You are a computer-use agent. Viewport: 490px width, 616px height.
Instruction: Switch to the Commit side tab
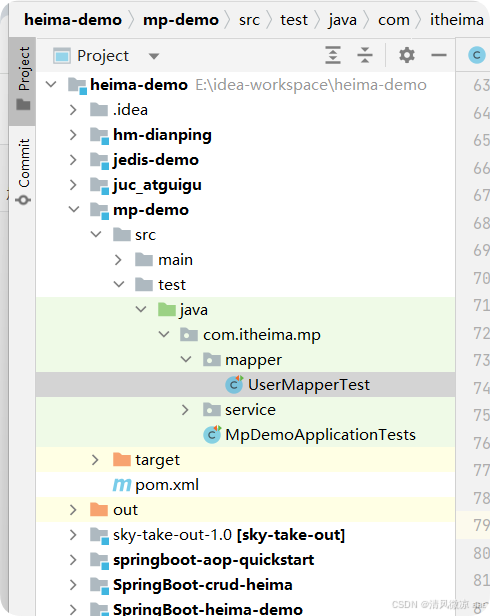(x=24, y=170)
